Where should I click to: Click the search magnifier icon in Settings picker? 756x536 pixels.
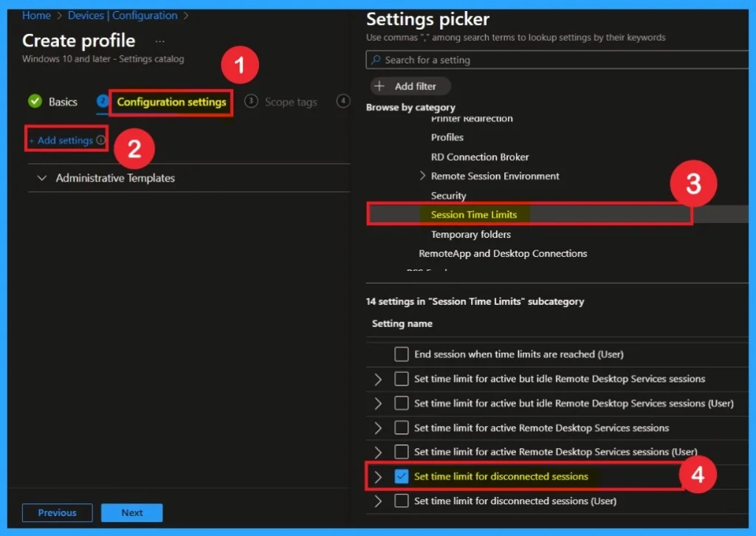point(374,60)
